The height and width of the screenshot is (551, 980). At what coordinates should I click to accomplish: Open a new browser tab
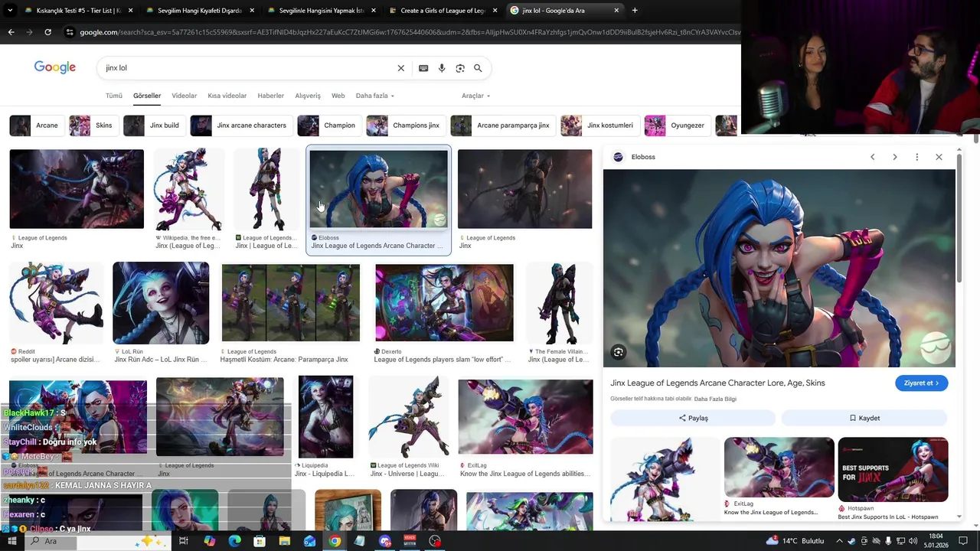pos(635,11)
